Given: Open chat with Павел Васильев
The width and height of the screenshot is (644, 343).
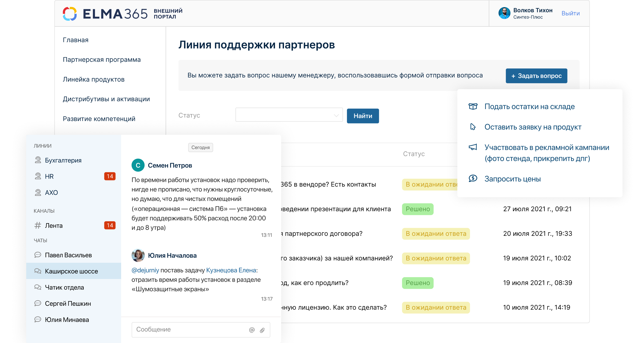Looking at the screenshot, I should (x=68, y=255).
